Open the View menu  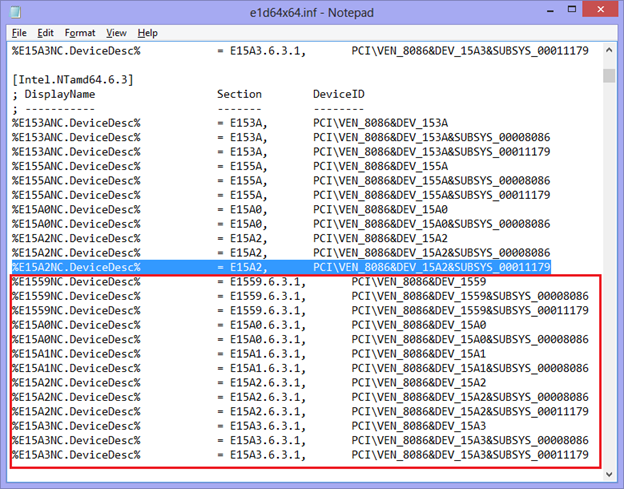116,33
